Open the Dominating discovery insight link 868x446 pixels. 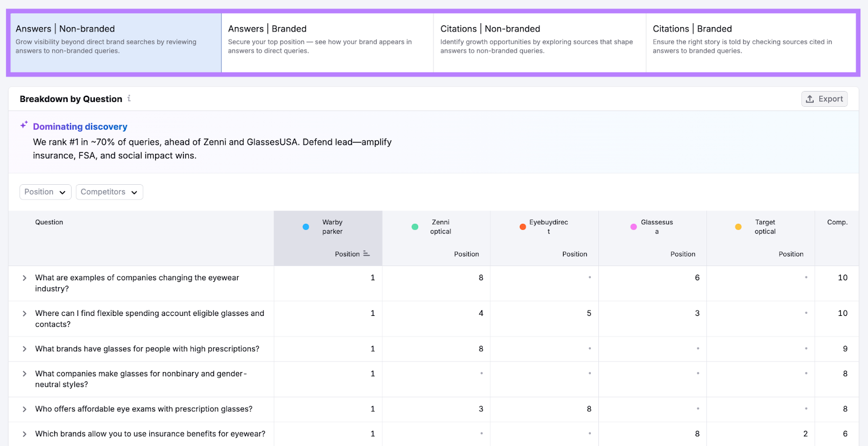click(x=80, y=126)
